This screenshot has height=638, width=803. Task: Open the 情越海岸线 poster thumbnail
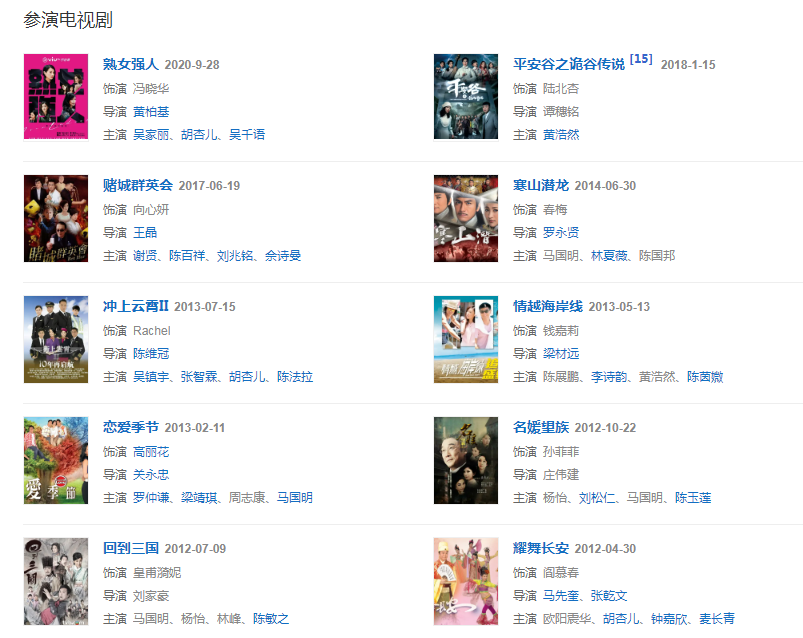pyautogui.click(x=466, y=339)
